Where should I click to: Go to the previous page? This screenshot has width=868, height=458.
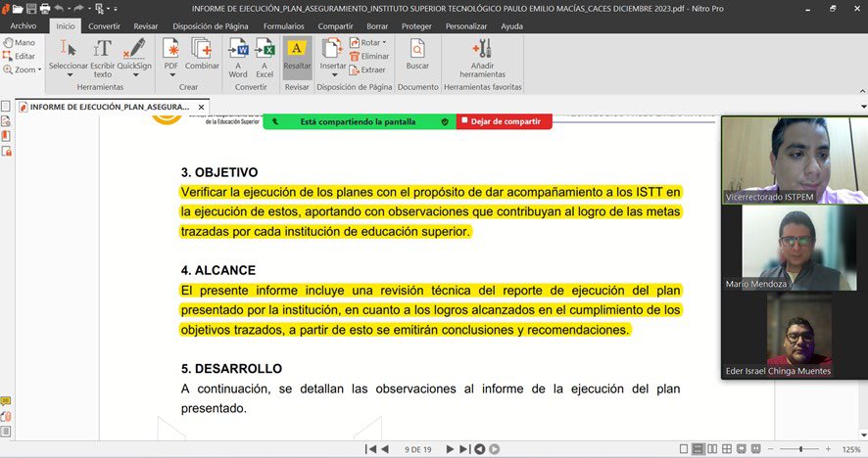coord(385,449)
